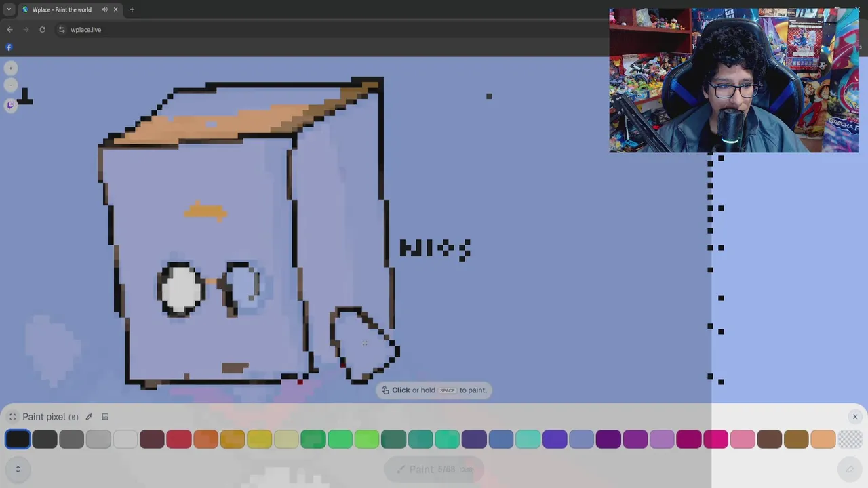
Task: Click the browser forward arrow
Action: [x=26, y=30]
